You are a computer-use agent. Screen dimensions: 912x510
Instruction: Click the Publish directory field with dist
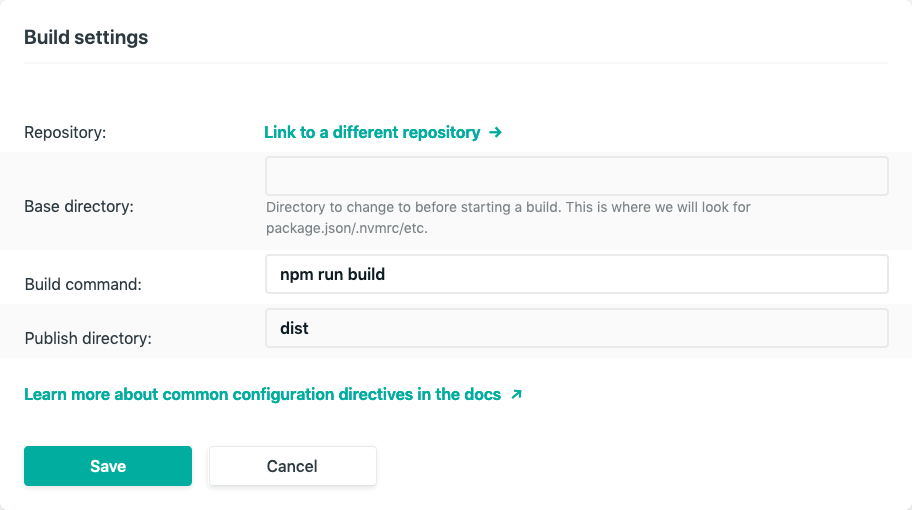click(576, 328)
